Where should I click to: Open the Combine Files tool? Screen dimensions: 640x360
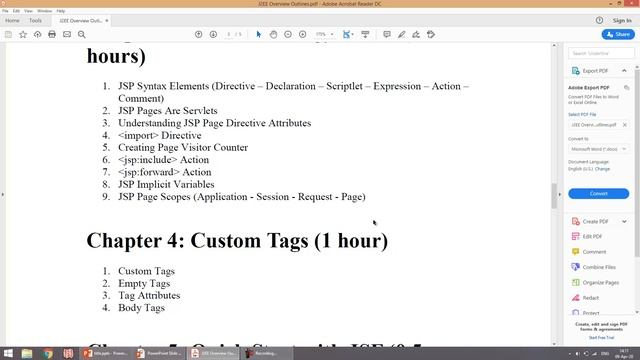[x=599, y=267]
